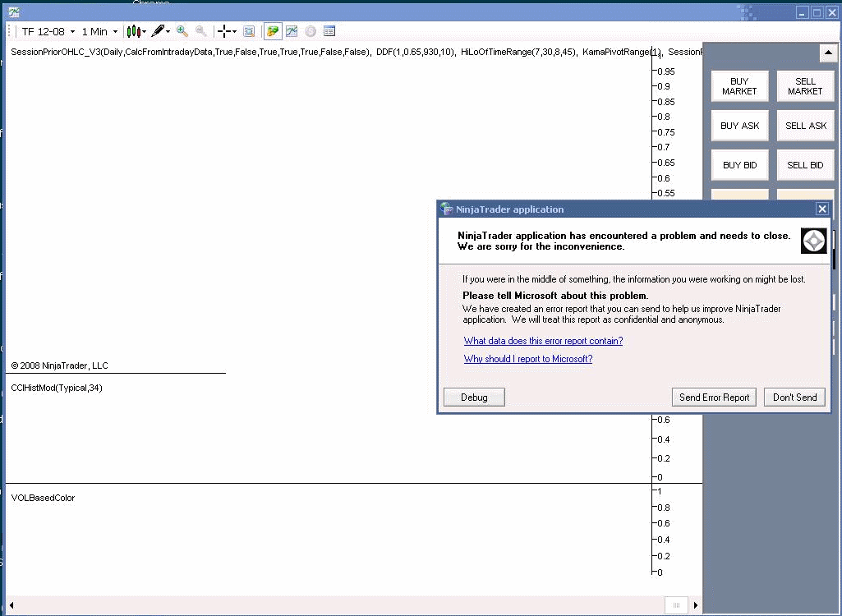842x616 pixels.
Task: Click the zoom in magnifier icon
Action: click(182, 31)
